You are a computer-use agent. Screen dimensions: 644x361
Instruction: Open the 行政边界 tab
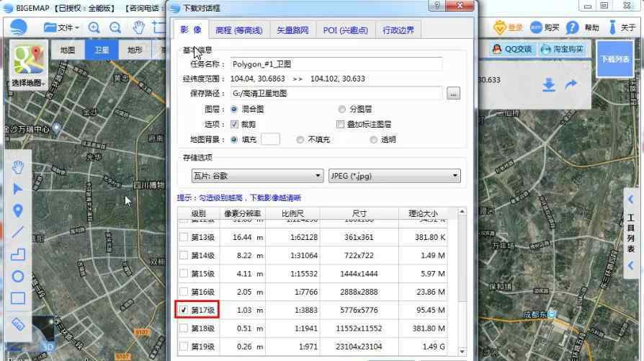point(398,30)
